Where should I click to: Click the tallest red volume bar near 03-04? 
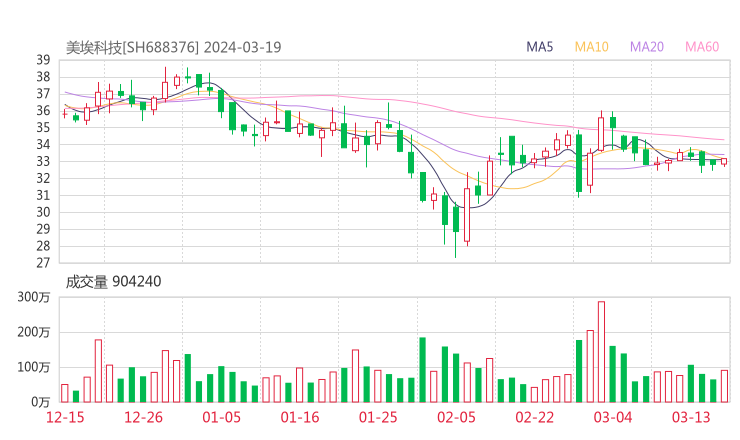[x=601, y=352]
